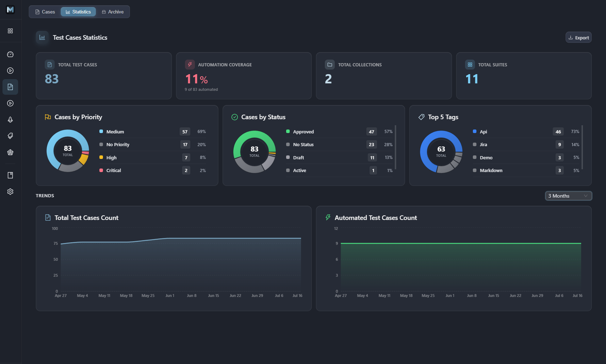Switch to the Archive tab
Screen dimensions: 606x364
point(113,12)
